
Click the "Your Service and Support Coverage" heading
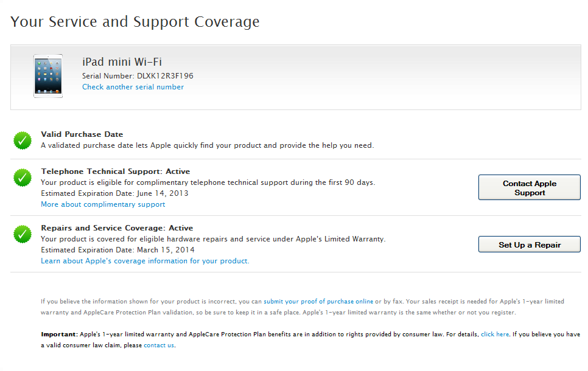pyautogui.click(x=135, y=22)
